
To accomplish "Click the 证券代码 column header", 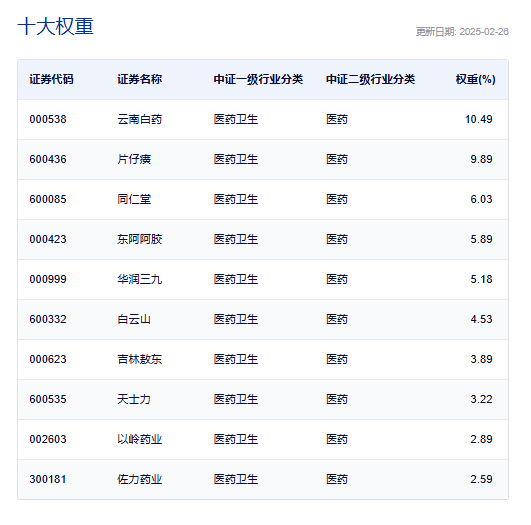I will tap(51, 80).
